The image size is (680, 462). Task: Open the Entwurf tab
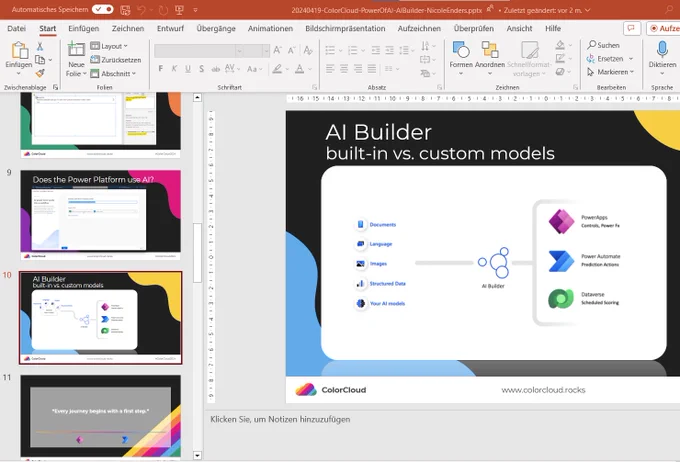tap(170, 28)
